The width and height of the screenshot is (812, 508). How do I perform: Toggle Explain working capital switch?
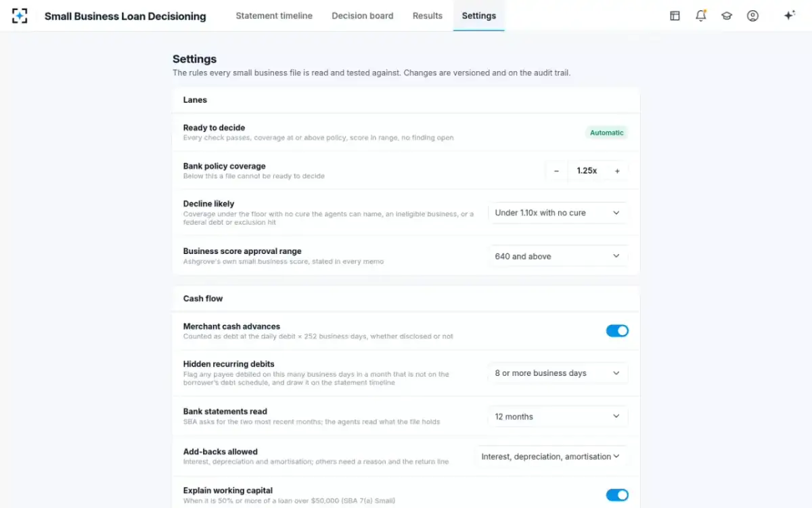pyautogui.click(x=617, y=495)
